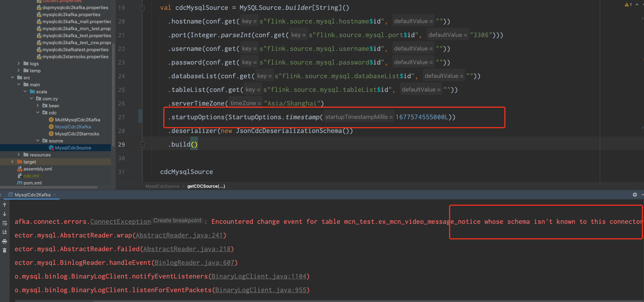Collapse the source package

click(38, 141)
